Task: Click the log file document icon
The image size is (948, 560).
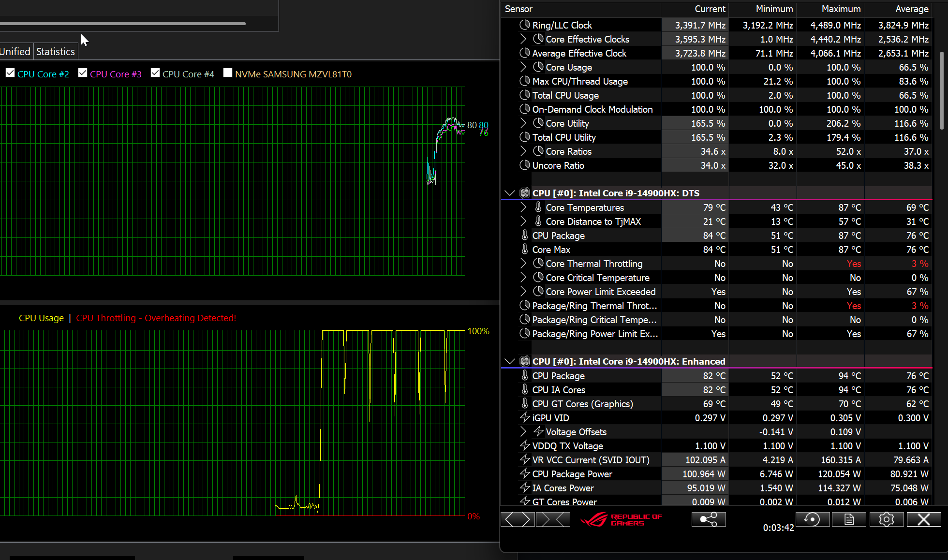Action: (x=849, y=519)
